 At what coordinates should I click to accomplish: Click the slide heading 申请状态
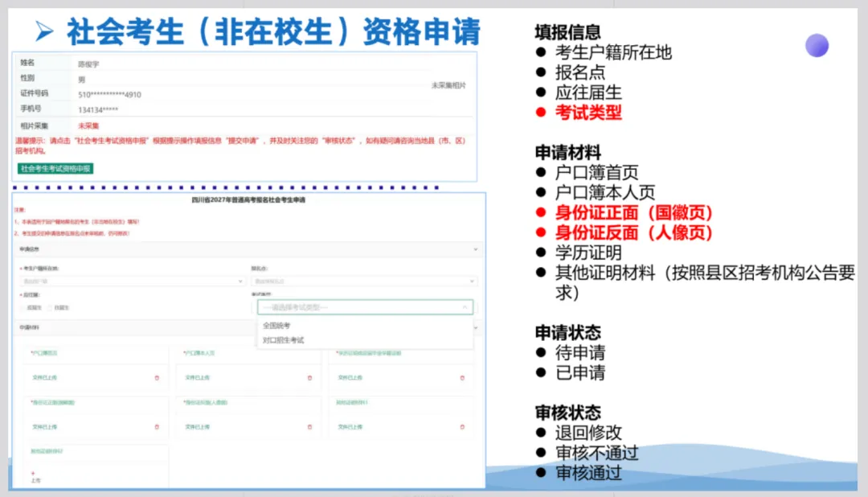[567, 332]
